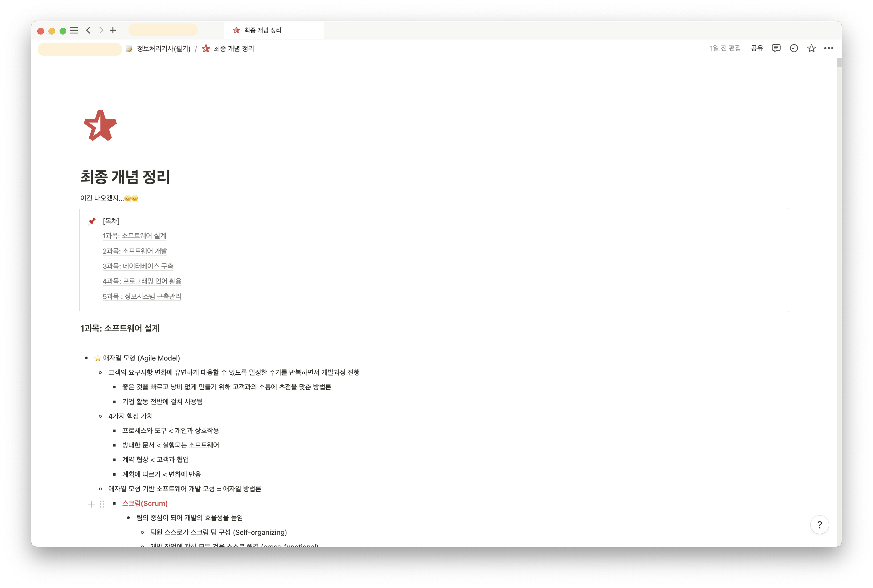The width and height of the screenshot is (873, 588).
Task: Add a block with plus handle beside 스크럼
Action: (x=91, y=504)
